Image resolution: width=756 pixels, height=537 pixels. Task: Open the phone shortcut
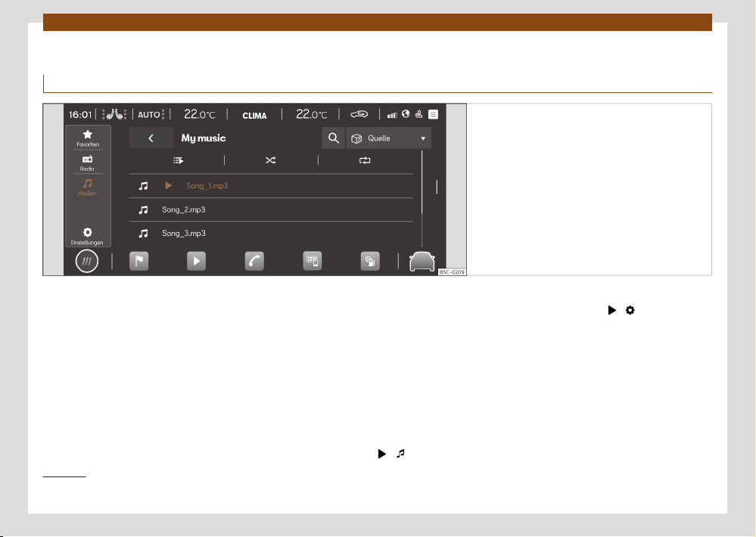pyautogui.click(x=254, y=261)
